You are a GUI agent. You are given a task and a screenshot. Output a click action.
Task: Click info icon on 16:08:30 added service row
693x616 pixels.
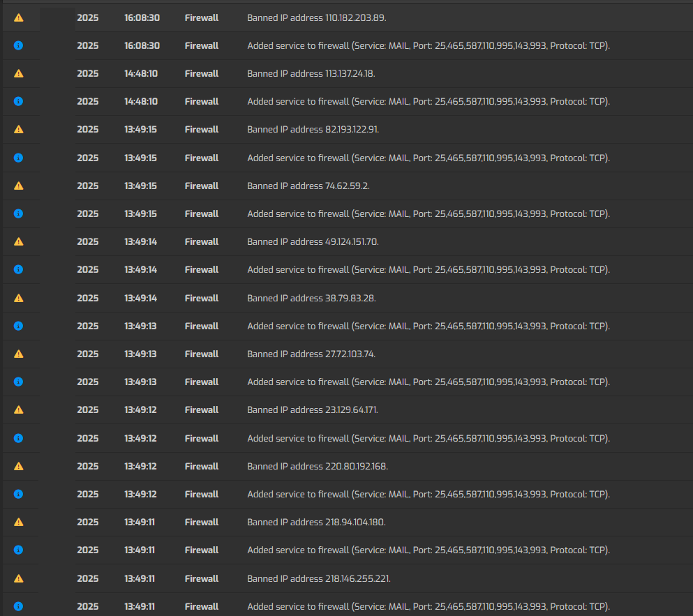19,45
